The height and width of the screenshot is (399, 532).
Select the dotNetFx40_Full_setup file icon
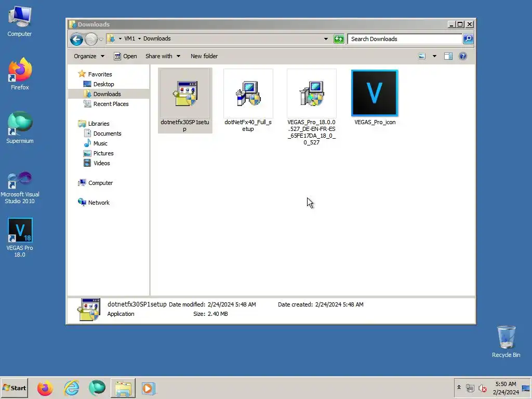pos(248,94)
